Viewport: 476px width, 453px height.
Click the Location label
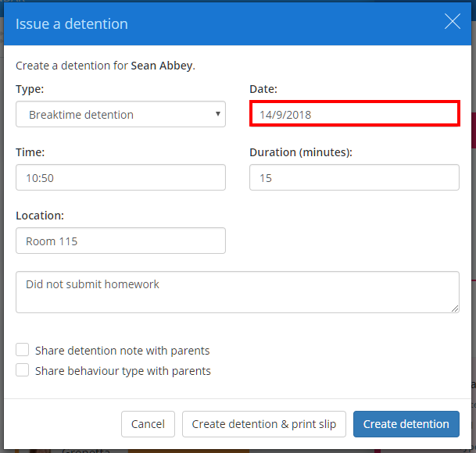[x=40, y=216]
